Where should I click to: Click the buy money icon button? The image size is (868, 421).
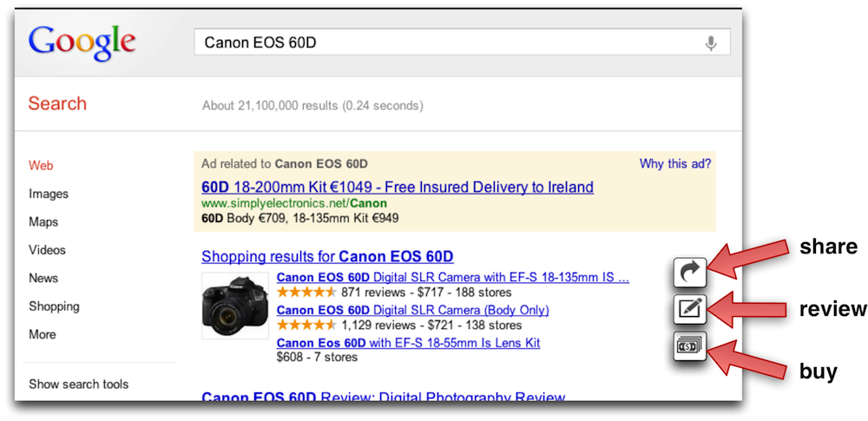tap(690, 346)
